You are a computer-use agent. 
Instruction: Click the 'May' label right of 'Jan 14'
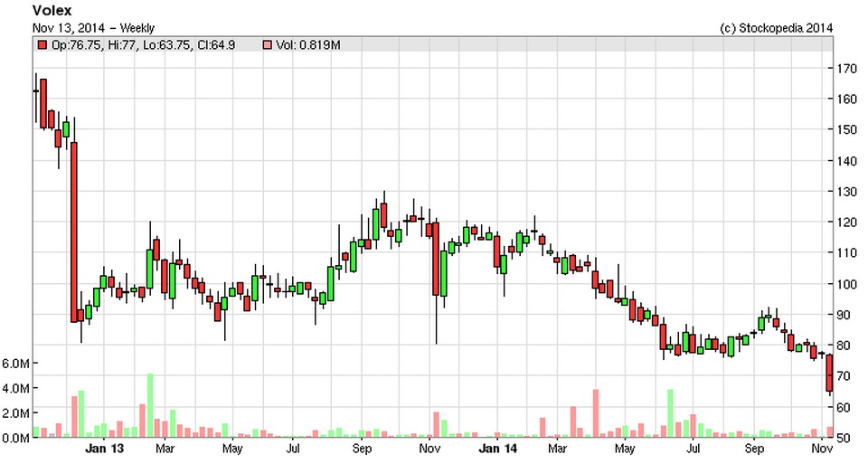[625, 449]
